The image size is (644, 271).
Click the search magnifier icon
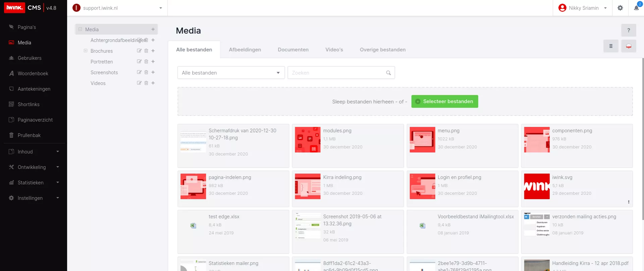click(x=388, y=73)
